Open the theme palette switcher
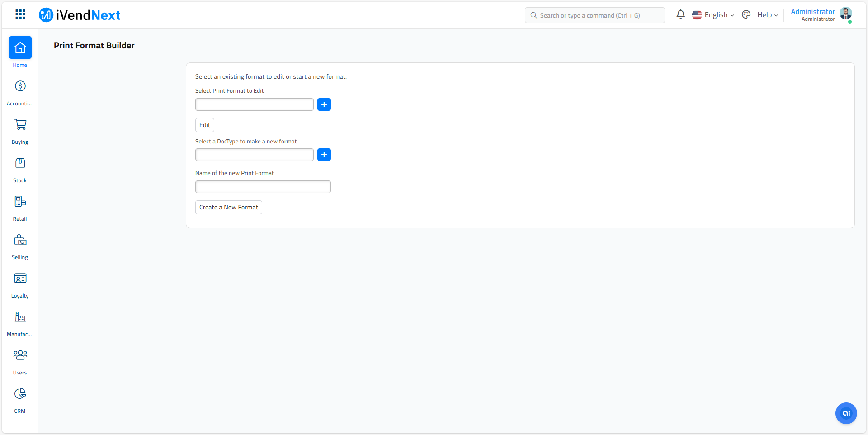 pyautogui.click(x=746, y=14)
